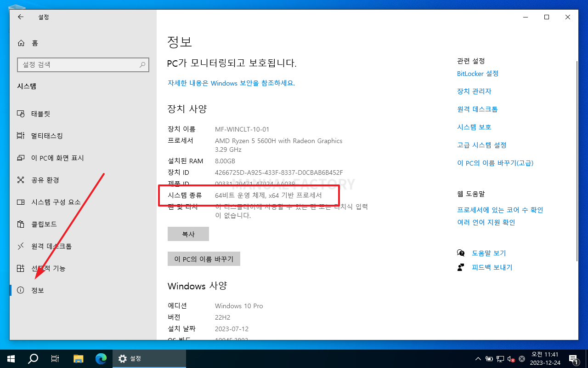Click the Rename this PC (이 PC의 이름 바꾸기) button
The width and height of the screenshot is (588, 368).
(x=204, y=259)
